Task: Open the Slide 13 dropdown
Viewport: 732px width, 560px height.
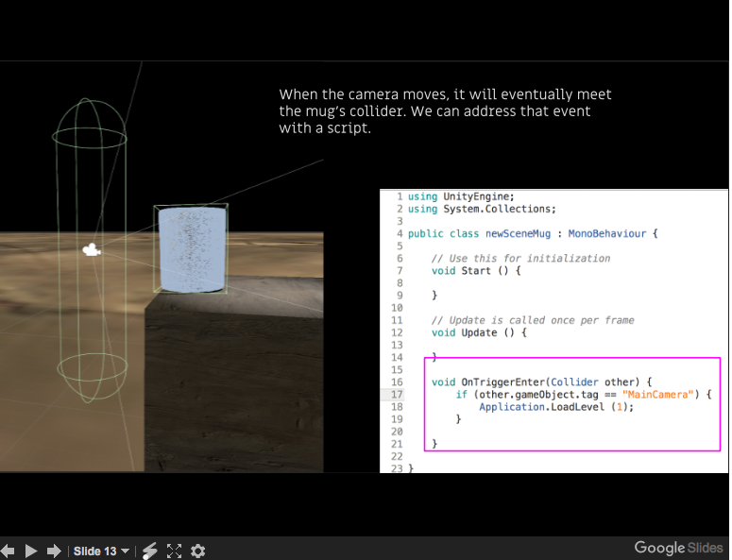Action: (x=101, y=552)
